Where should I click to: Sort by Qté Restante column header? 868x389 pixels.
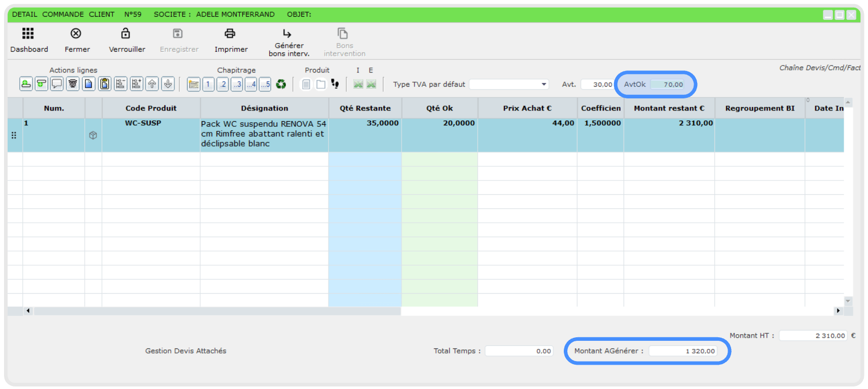pos(365,108)
